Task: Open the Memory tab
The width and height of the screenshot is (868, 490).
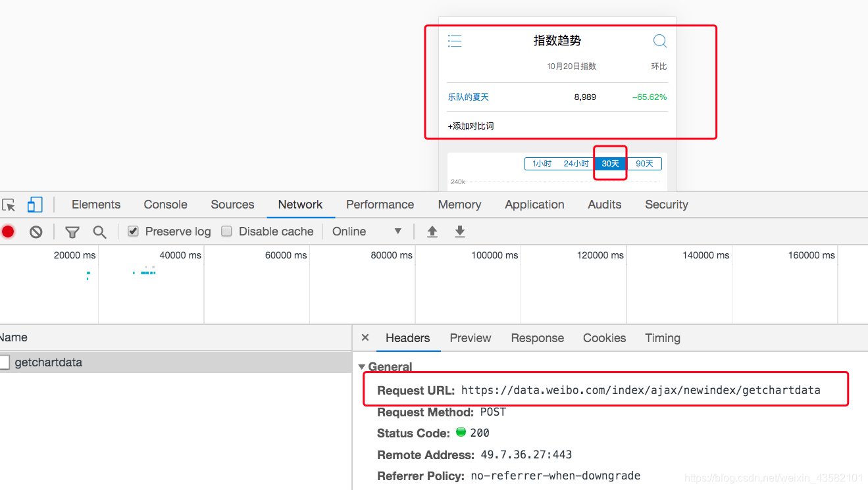Action: click(x=459, y=205)
